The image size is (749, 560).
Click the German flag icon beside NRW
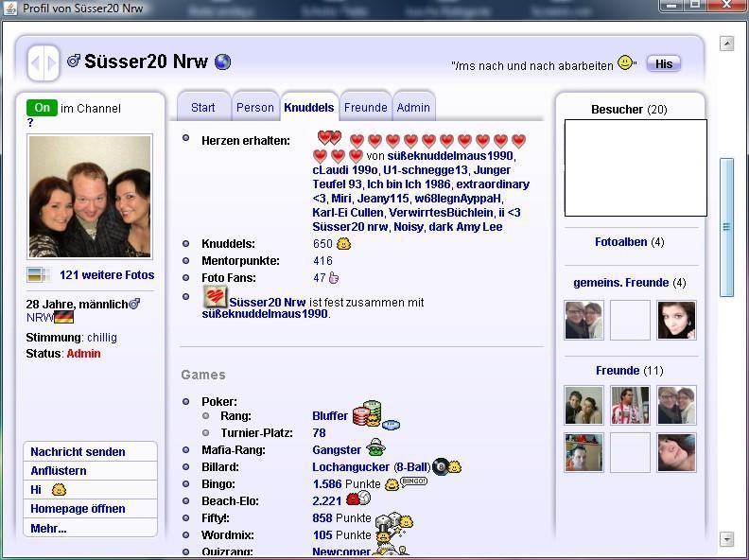pyautogui.click(x=63, y=317)
